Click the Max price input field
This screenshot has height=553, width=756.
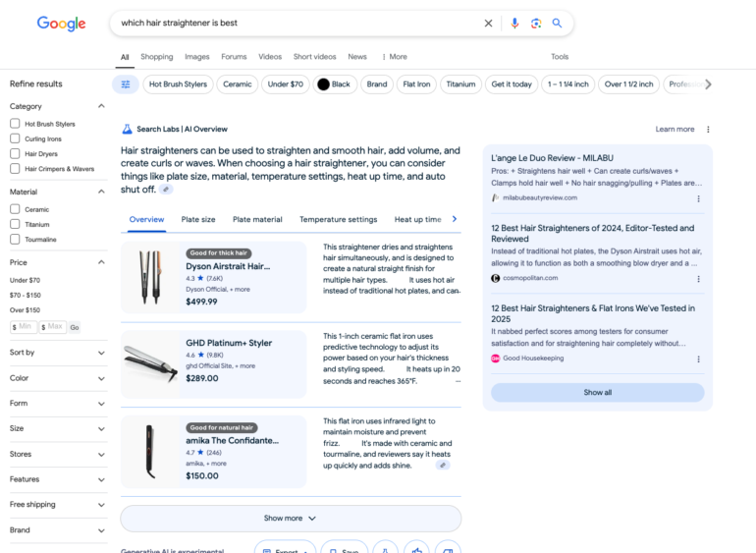(53, 327)
